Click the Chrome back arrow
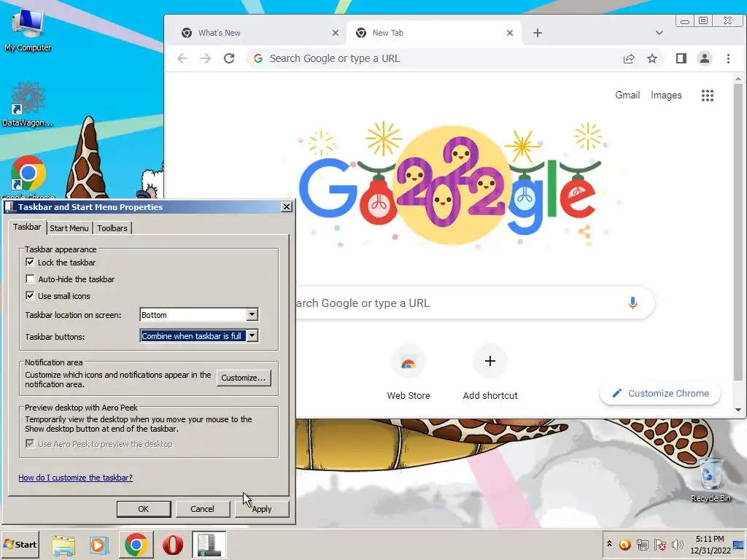Viewport: 747px width, 560px height. click(182, 58)
